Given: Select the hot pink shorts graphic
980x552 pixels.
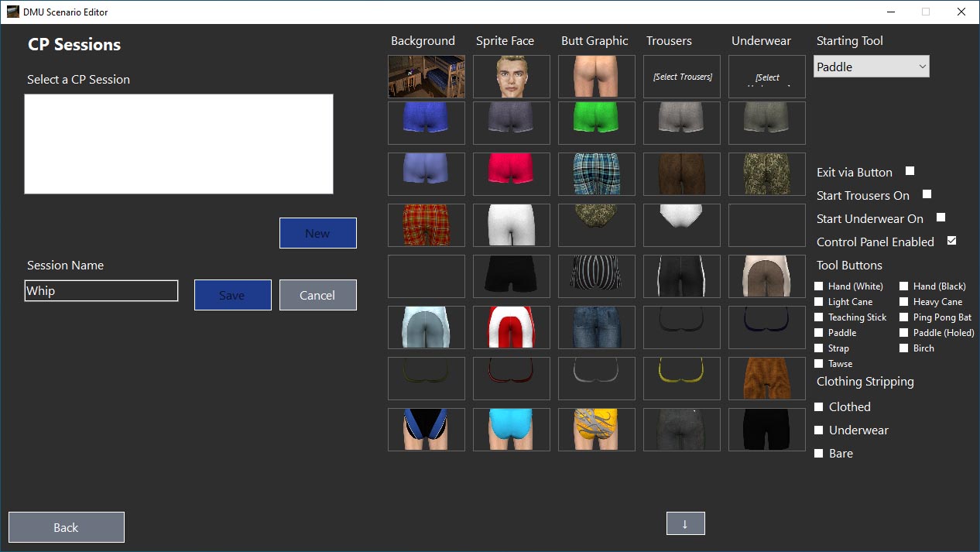Looking at the screenshot, I should [x=512, y=173].
